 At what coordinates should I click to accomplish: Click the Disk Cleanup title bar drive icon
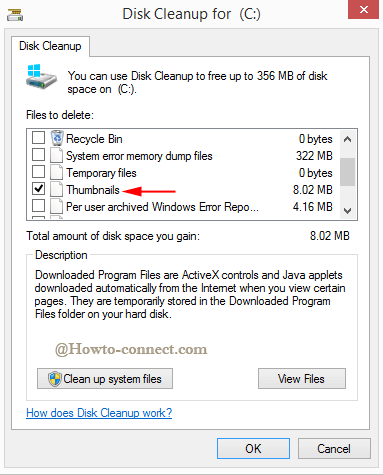15,15
